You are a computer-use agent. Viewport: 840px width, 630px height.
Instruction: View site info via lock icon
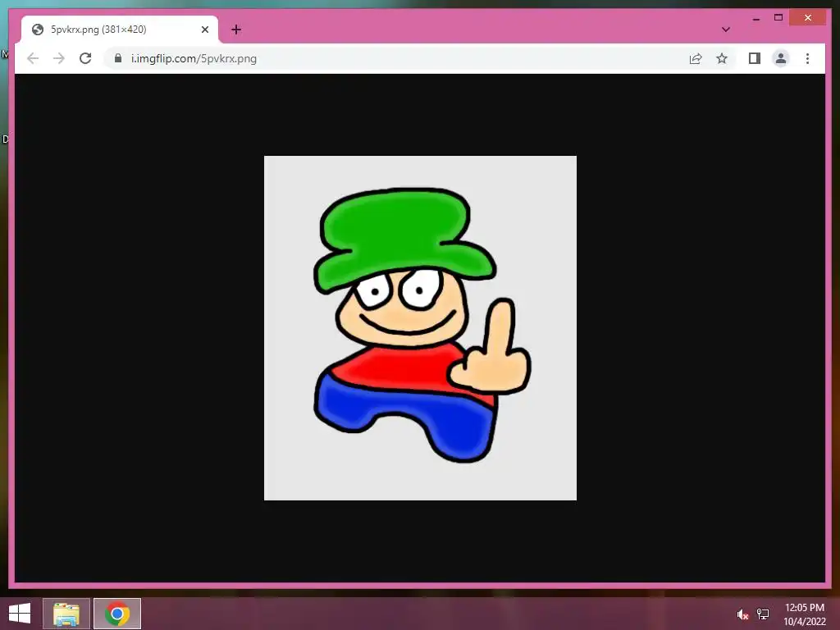coord(118,58)
